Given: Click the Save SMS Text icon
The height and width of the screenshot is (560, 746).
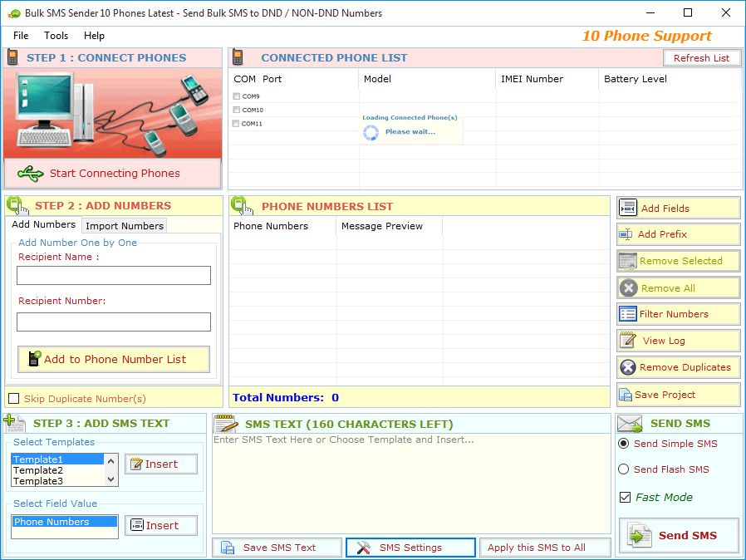Looking at the screenshot, I should 228,548.
